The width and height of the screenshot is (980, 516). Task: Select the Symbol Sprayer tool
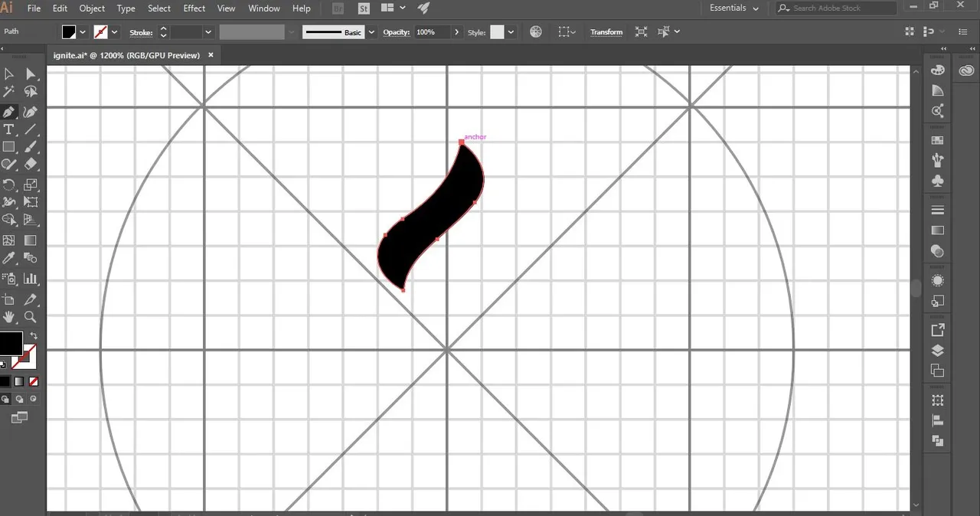pos(9,279)
